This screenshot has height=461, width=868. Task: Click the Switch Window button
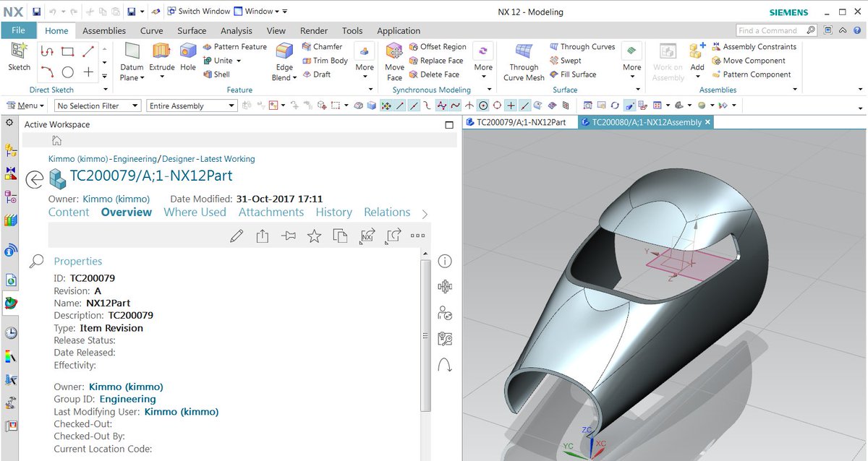[x=198, y=12]
